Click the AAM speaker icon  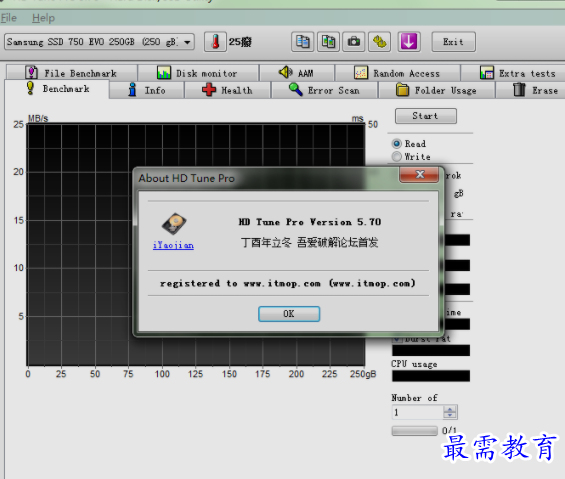coord(286,72)
